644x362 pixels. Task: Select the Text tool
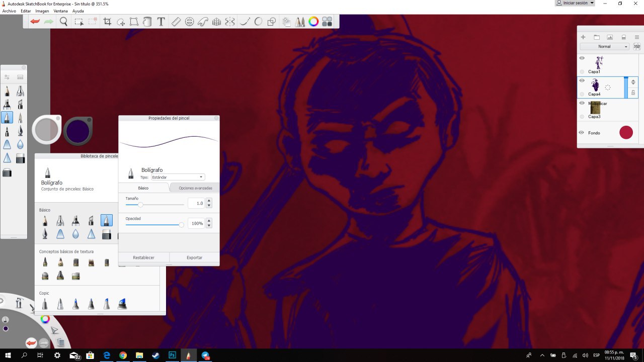(x=161, y=22)
